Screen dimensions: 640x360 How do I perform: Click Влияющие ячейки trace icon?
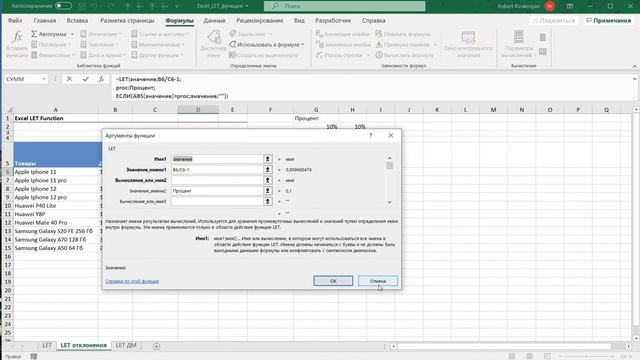coord(320,34)
